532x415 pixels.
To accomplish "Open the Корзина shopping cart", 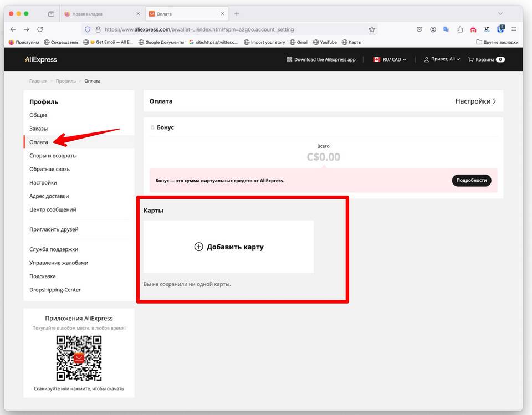I will point(486,59).
